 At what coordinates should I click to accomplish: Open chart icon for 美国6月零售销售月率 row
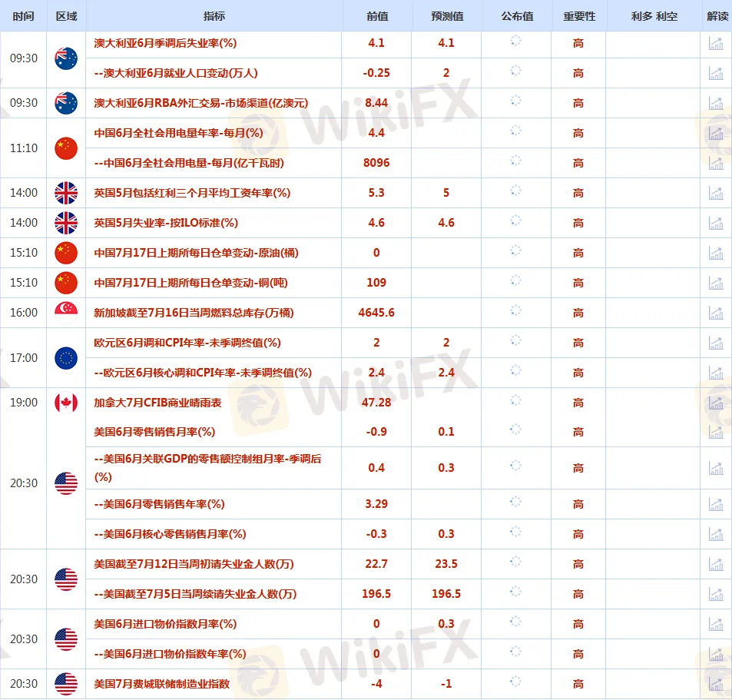click(716, 432)
